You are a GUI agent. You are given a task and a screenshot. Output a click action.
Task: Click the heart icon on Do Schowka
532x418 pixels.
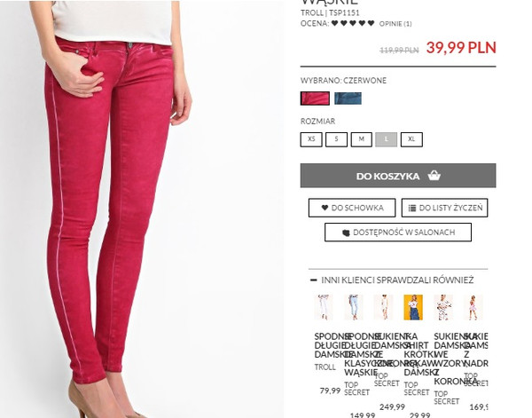click(325, 208)
